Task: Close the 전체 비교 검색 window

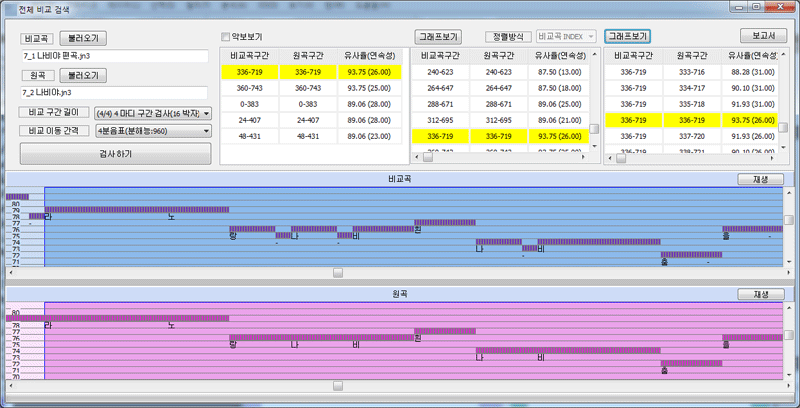Action: [778, 7]
